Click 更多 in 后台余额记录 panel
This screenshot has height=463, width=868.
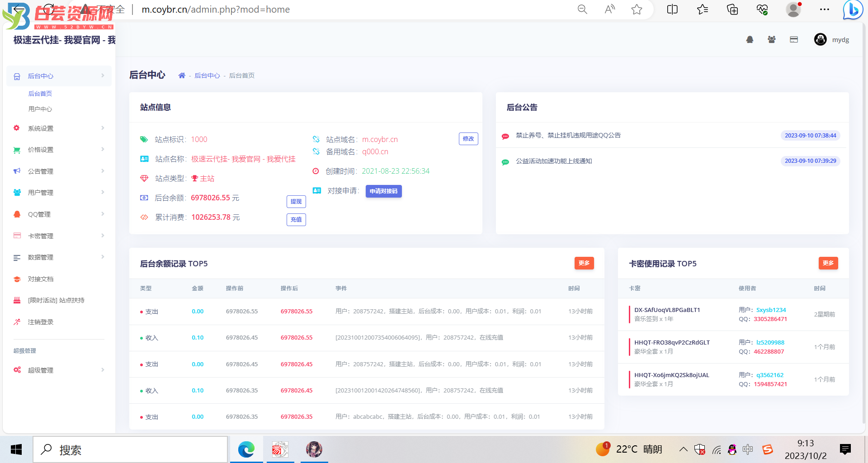584,263
